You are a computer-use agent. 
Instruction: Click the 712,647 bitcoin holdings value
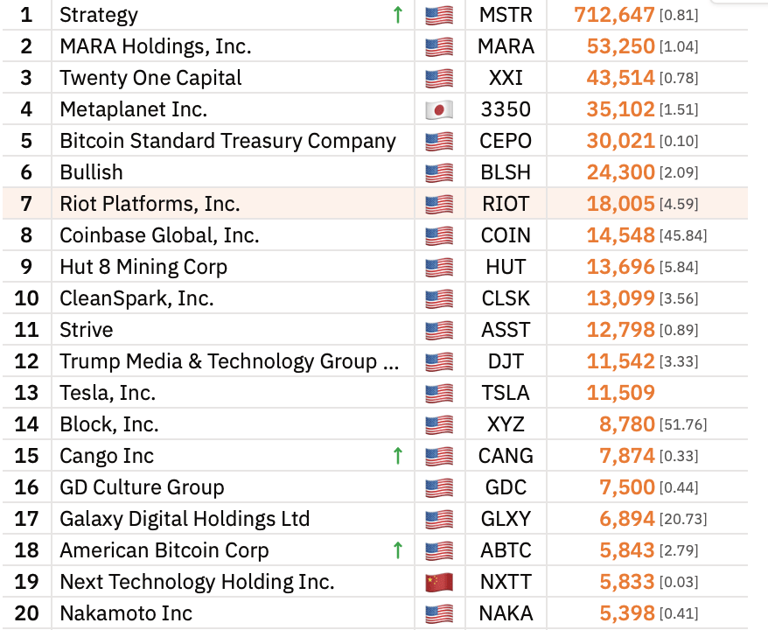pos(614,15)
